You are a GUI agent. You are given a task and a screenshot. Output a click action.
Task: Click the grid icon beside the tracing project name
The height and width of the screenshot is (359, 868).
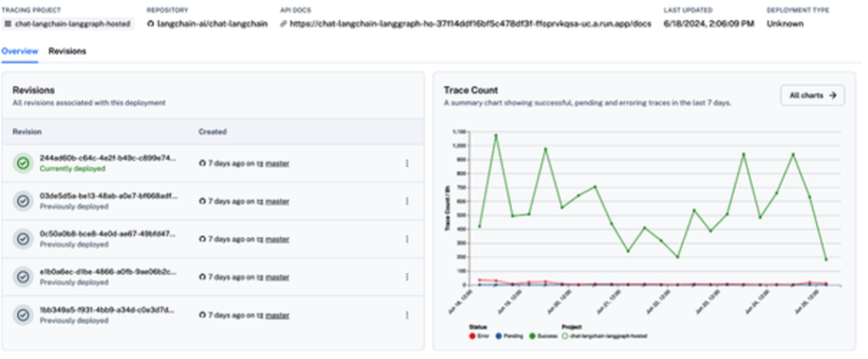(x=8, y=24)
